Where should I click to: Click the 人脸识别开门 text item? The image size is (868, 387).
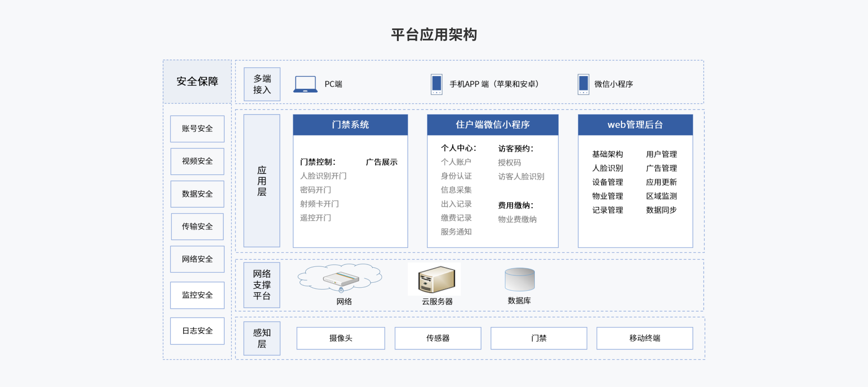pos(323,176)
